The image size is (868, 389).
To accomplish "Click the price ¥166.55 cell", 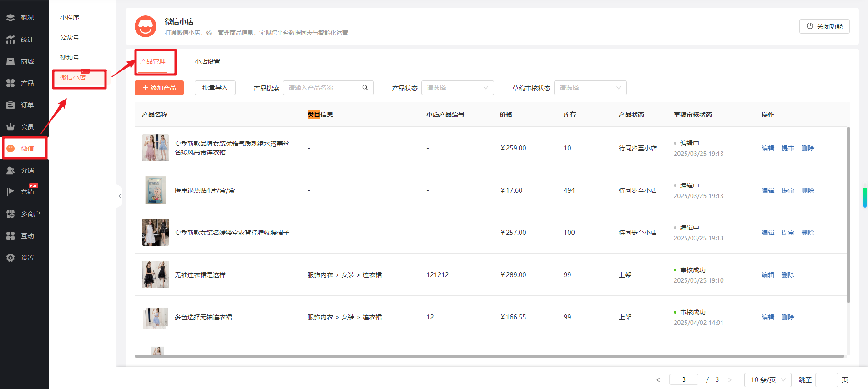I will pyautogui.click(x=513, y=317).
